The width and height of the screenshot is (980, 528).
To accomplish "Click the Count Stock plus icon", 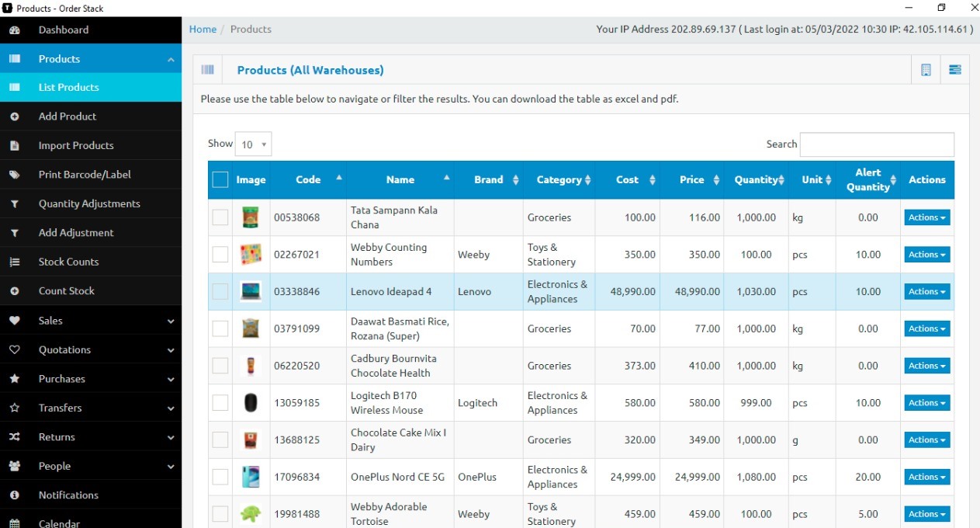I will click(x=14, y=291).
